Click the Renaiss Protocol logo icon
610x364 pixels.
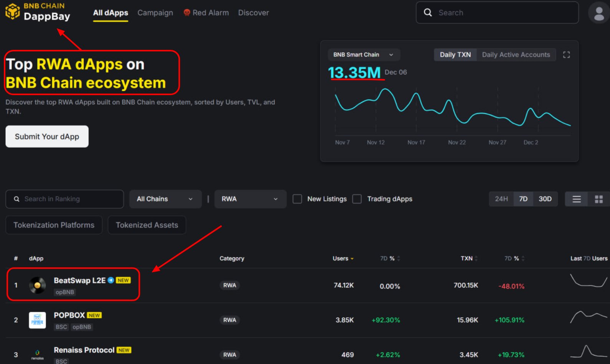(x=38, y=354)
